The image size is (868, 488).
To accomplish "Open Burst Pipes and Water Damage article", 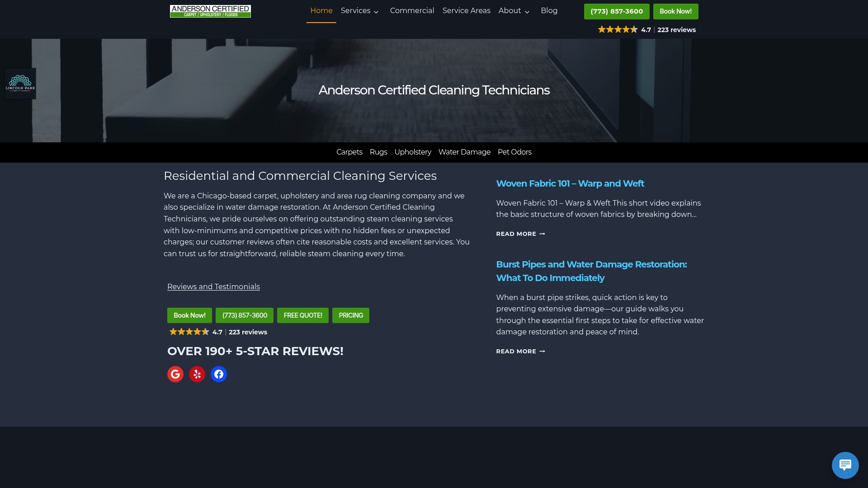I will point(591,271).
